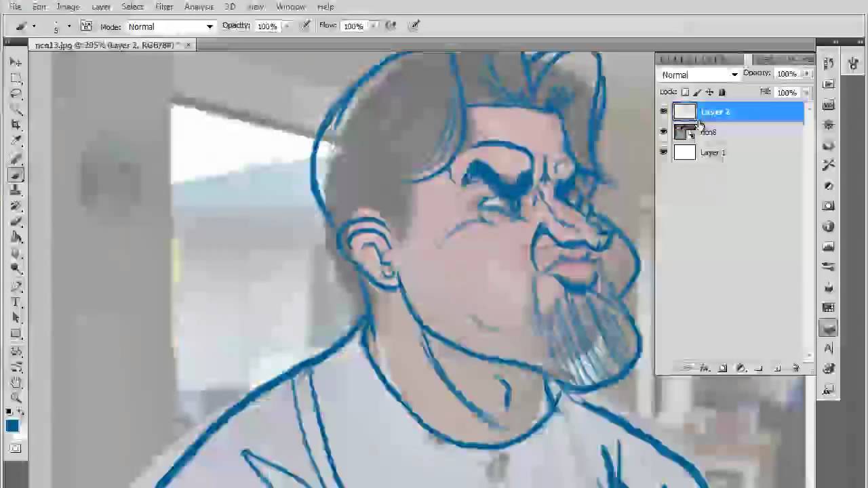Select the Move tool
The width and height of the screenshot is (868, 488).
[16, 62]
